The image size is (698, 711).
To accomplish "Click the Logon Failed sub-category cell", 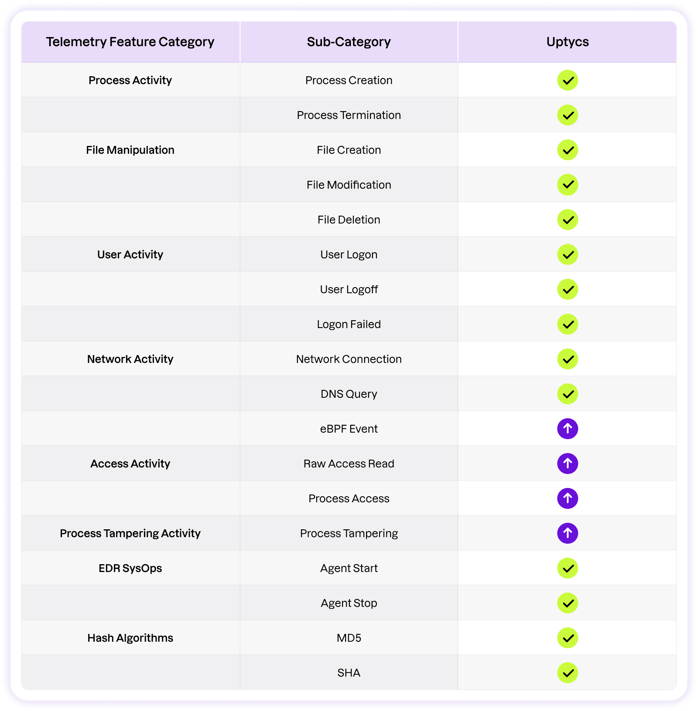I will click(x=348, y=324).
